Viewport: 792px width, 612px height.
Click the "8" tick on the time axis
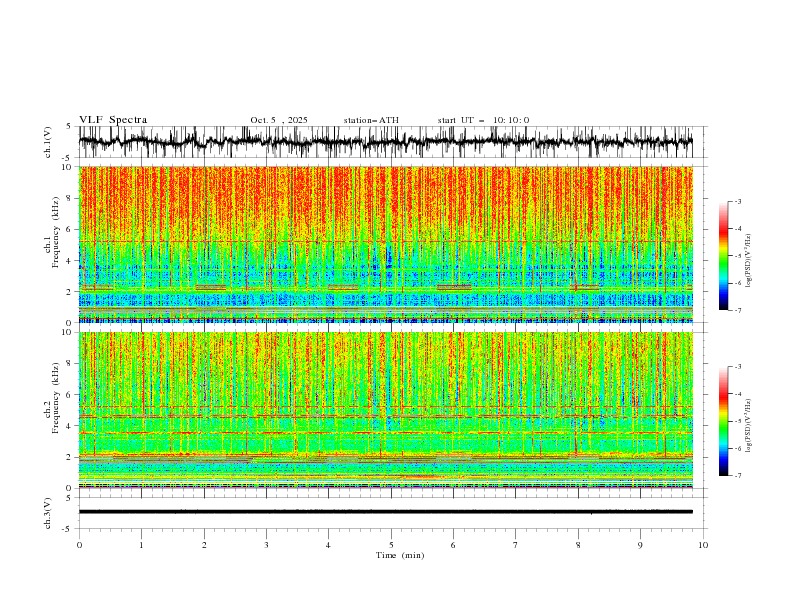(x=578, y=545)
